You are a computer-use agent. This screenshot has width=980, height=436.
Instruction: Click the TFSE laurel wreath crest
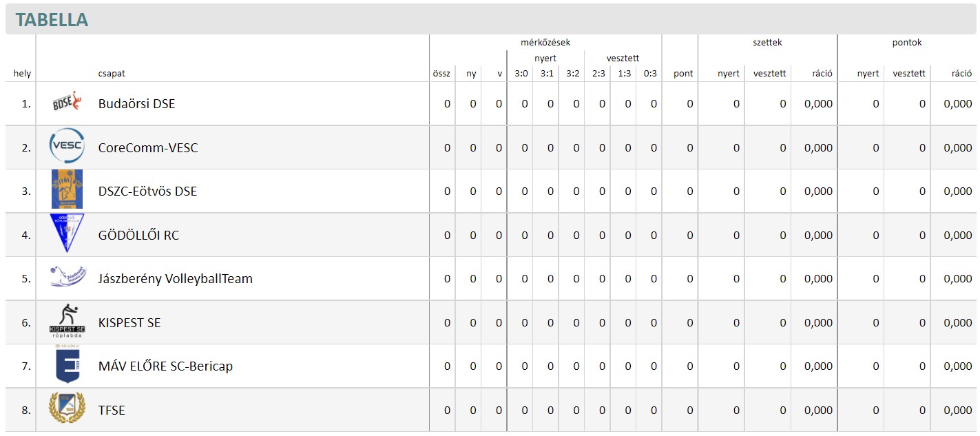point(67,408)
